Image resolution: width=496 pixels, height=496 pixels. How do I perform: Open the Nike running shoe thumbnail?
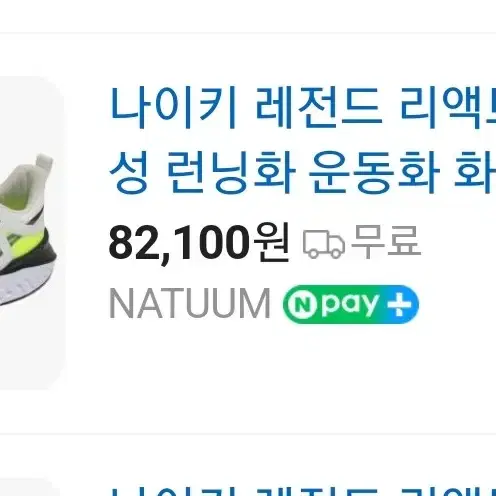coord(32,233)
